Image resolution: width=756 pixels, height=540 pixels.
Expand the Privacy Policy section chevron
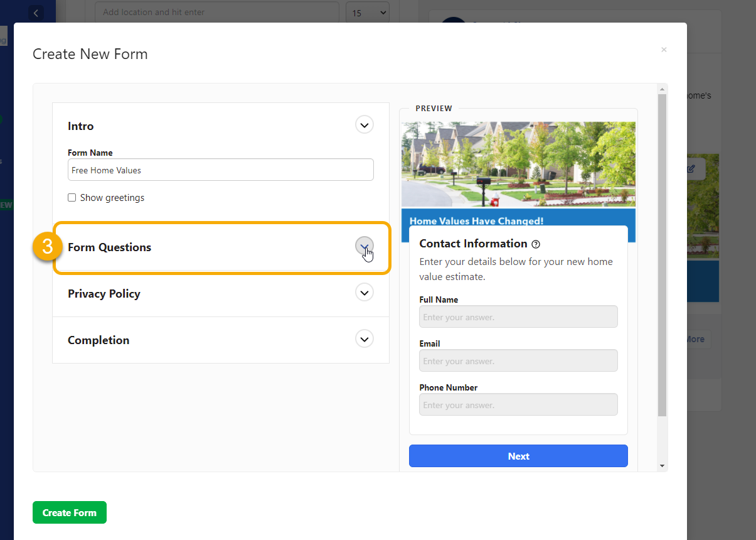[364, 293]
